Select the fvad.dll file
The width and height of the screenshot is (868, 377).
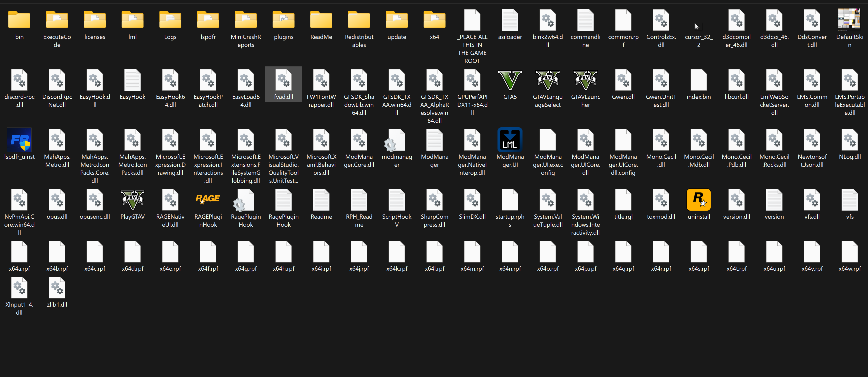click(x=283, y=81)
